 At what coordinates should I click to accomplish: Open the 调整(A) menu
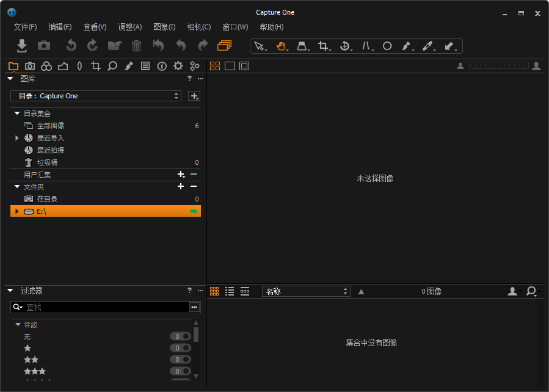[x=129, y=27]
